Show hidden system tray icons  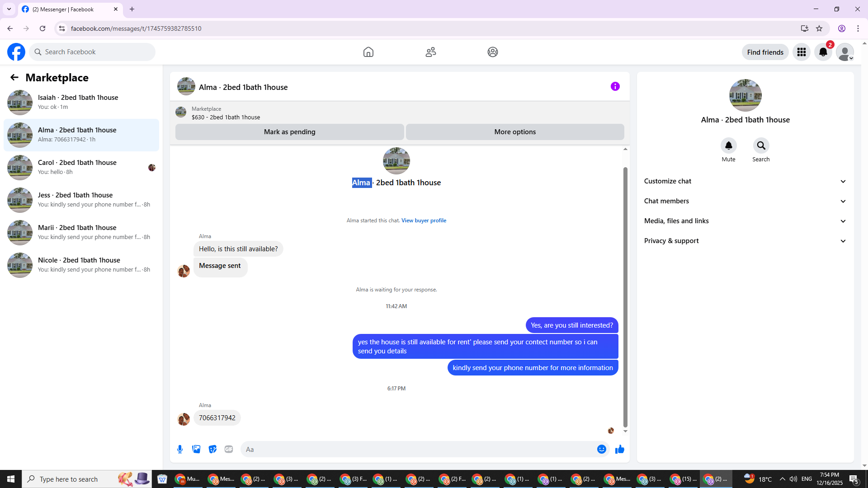click(x=782, y=479)
